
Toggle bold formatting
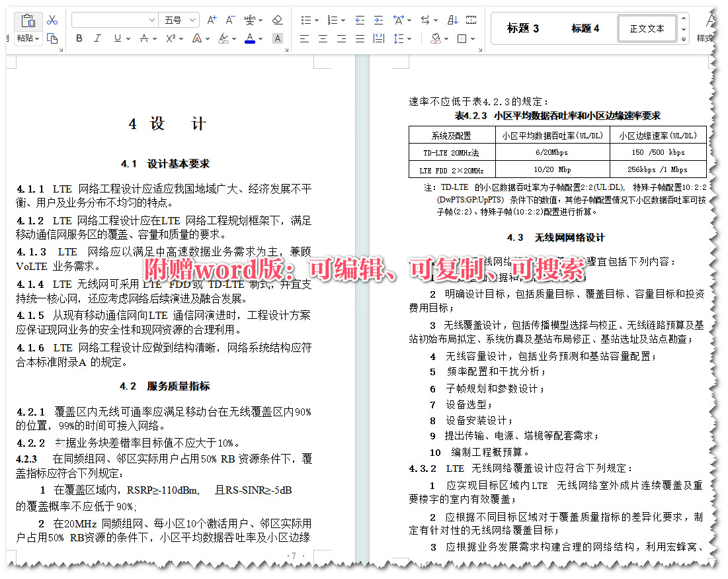(x=79, y=39)
